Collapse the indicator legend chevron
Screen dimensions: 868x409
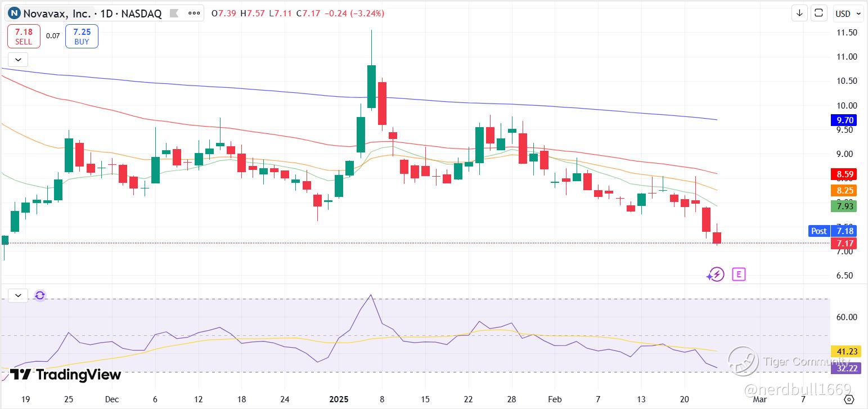coord(17,59)
